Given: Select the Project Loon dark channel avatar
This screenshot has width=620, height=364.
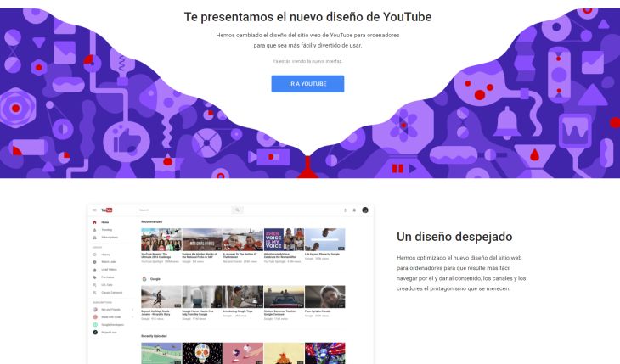Looking at the screenshot, I should pyautogui.click(x=95, y=333).
